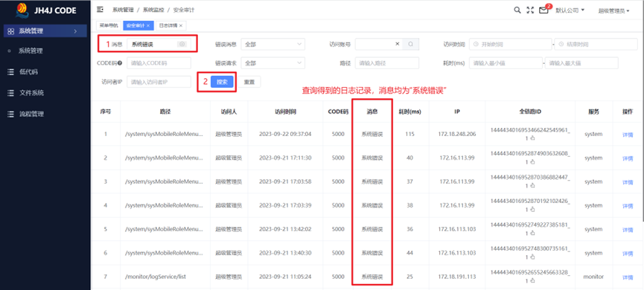Copy the trace ID ending 92102426 in row 4
Viewport: 644px width, 290px height.
(x=533, y=210)
